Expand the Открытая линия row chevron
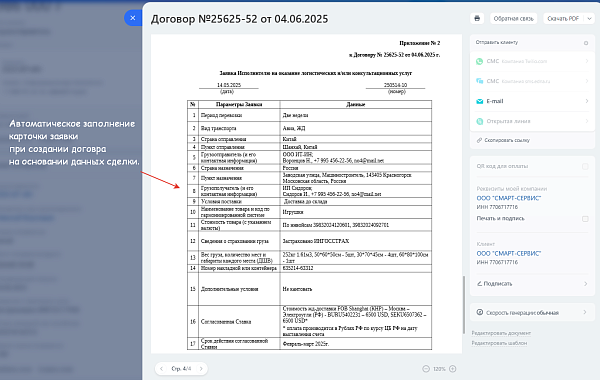This screenshot has height=380, width=600. pos(587,121)
